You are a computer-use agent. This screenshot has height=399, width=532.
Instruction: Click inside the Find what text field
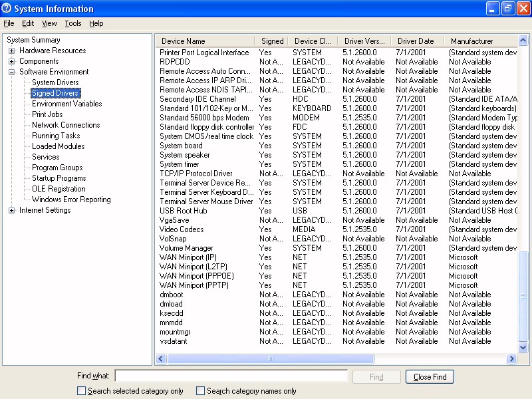(x=231, y=376)
